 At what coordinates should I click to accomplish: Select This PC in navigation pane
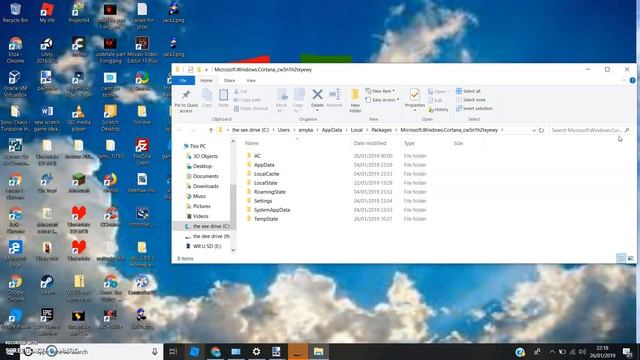click(x=198, y=146)
